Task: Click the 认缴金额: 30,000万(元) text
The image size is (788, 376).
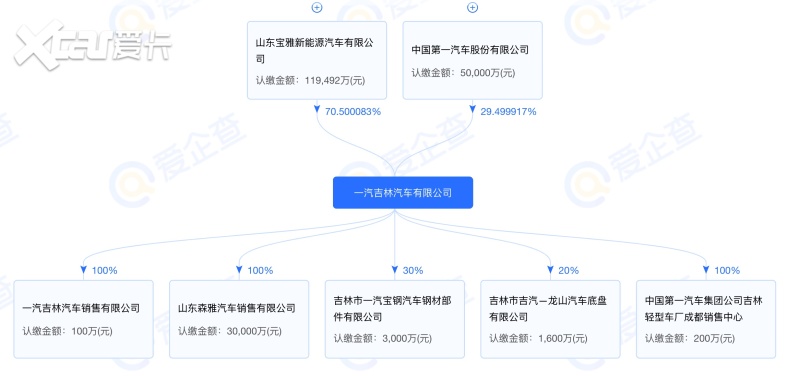Action: coord(230,331)
